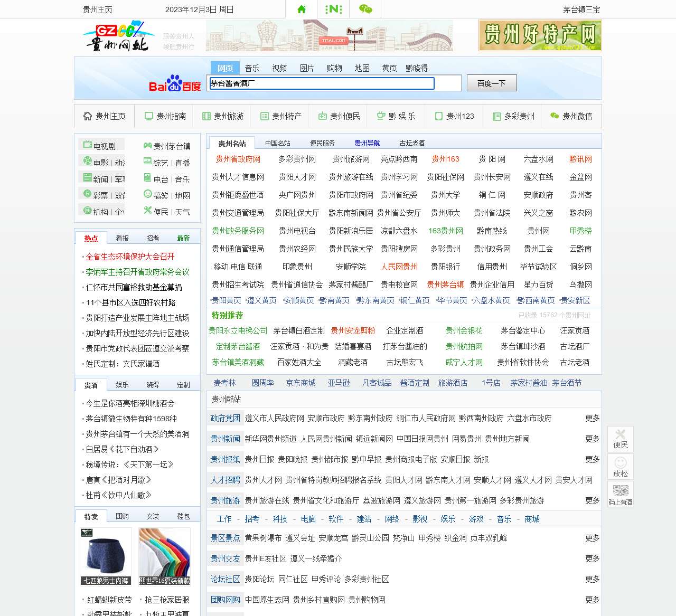Switch to the 古坛老酒 tab
The width and height of the screenshot is (676, 616).
pyautogui.click(x=412, y=143)
